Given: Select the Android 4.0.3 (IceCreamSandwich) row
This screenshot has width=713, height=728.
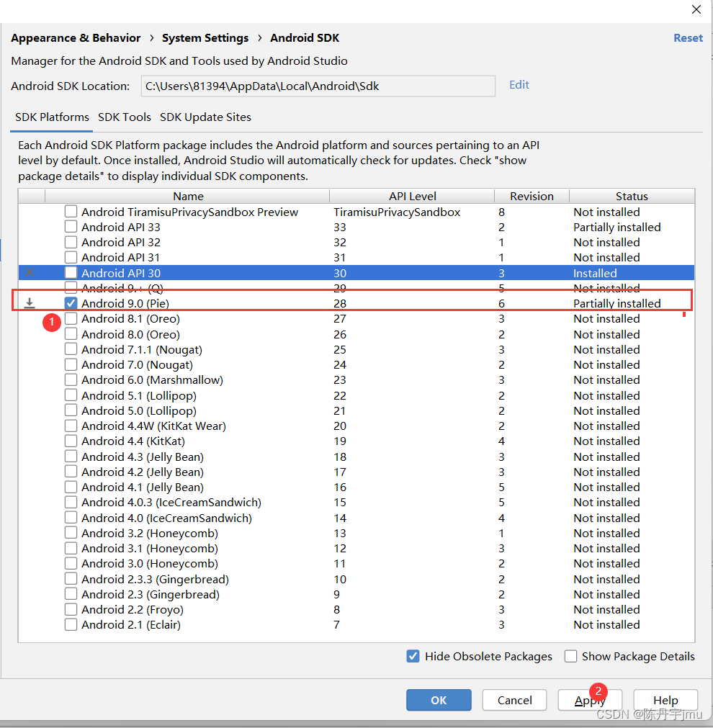Looking at the screenshot, I should click(x=356, y=503).
